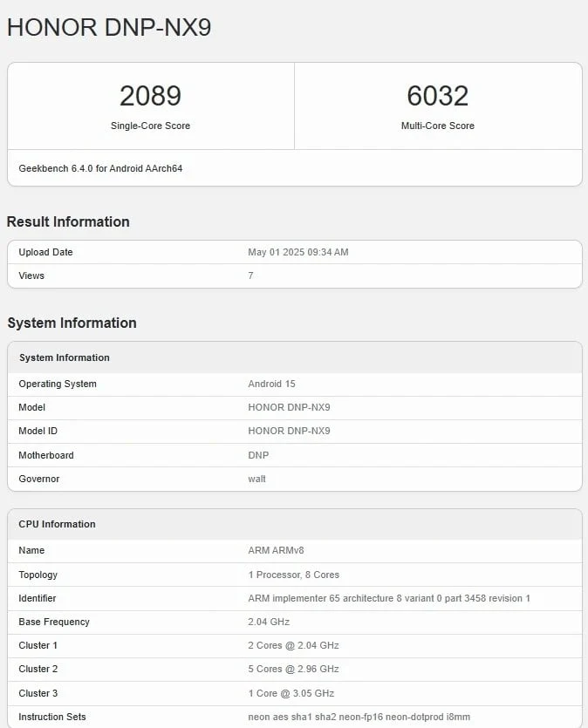Click the Multi-Core Score label

point(438,126)
